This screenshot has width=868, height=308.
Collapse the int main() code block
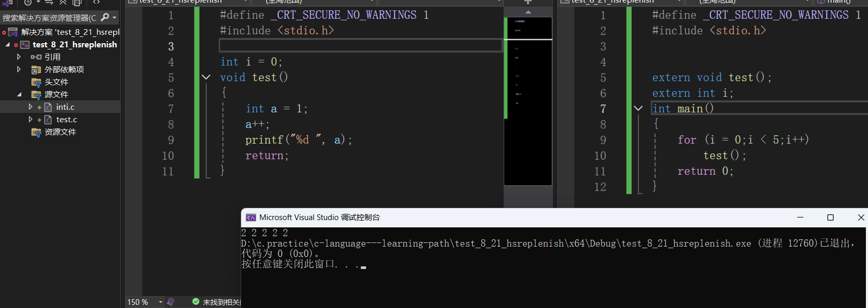click(638, 108)
